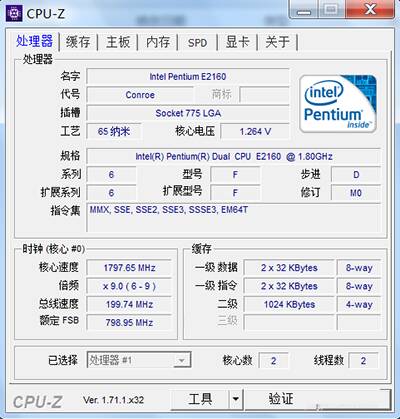Click the core speed 1797.65 MHz field
This screenshot has width=400, height=419.
click(129, 268)
